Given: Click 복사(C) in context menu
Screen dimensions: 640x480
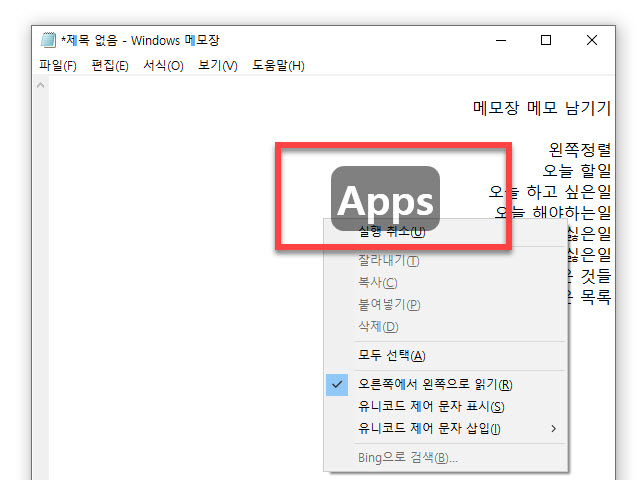Looking at the screenshot, I should (445, 282).
